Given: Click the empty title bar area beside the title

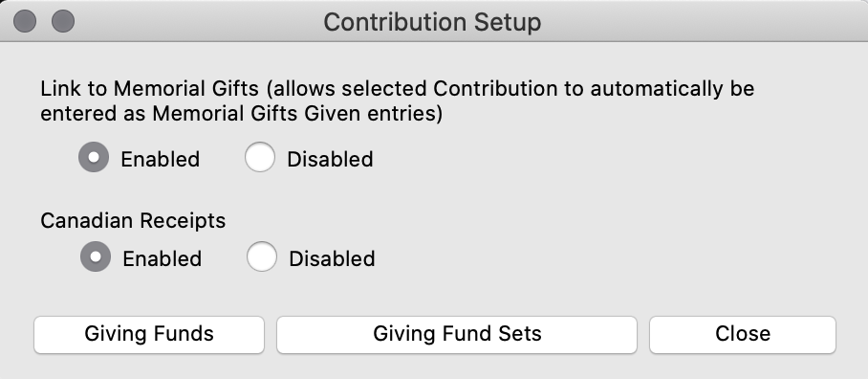Looking at the screenshot, I should click(703, 22).
